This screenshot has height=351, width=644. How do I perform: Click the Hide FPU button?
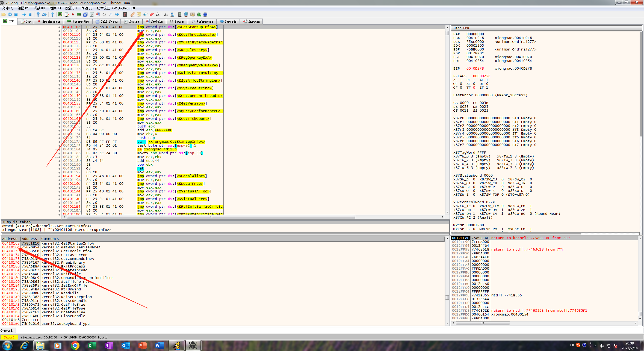(461, 28)
